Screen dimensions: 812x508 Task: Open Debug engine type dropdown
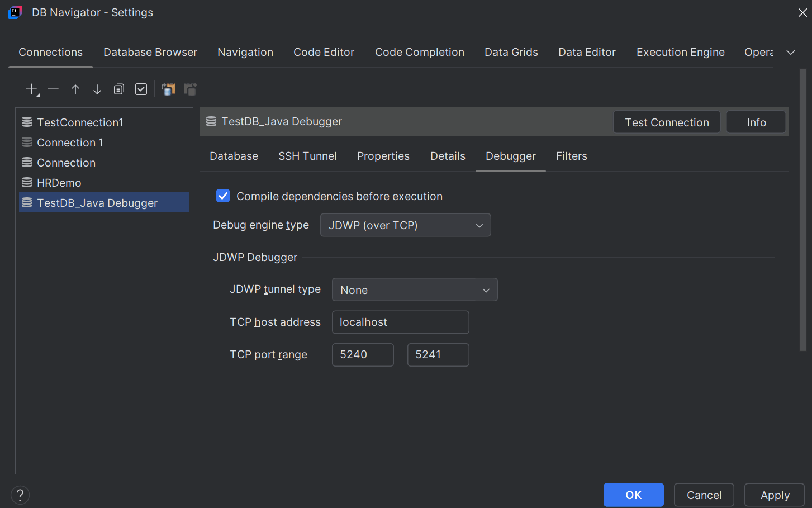coord(406,225)
